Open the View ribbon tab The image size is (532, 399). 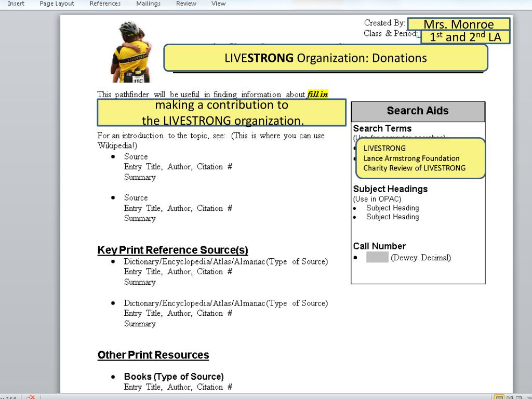(218, 4)
